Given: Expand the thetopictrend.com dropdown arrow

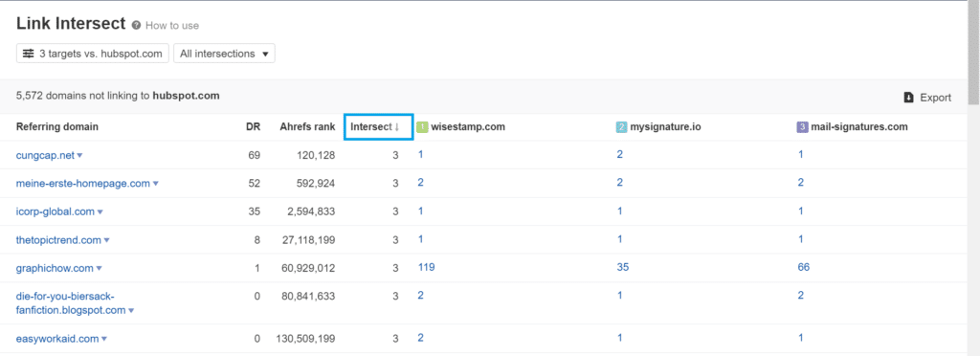Looking at the screenshot, I should (107, 240).
